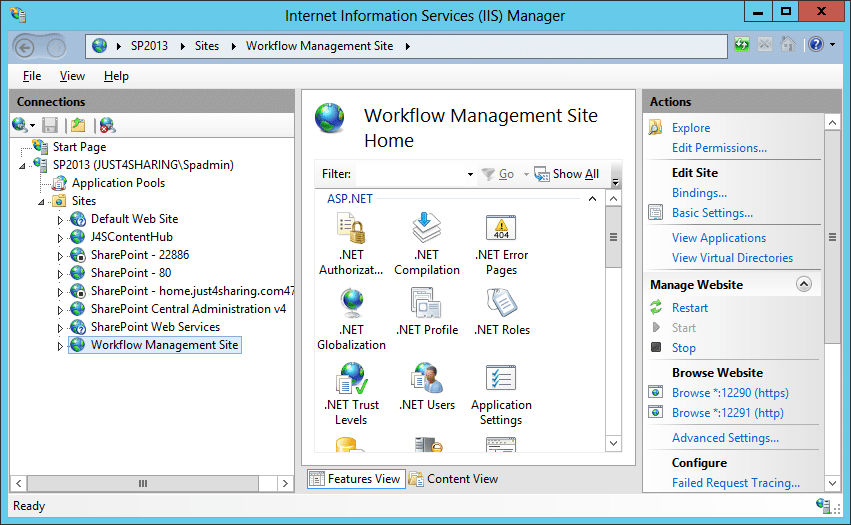Expand the J4SContentHub site node
Image resolution: width=851 pixels, height=525 pixels.
pyautogui.click(x=60, y=238)
